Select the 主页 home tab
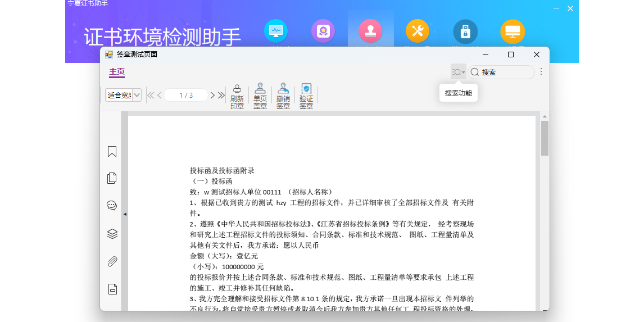644x322 pixels. tap(117, 72)
